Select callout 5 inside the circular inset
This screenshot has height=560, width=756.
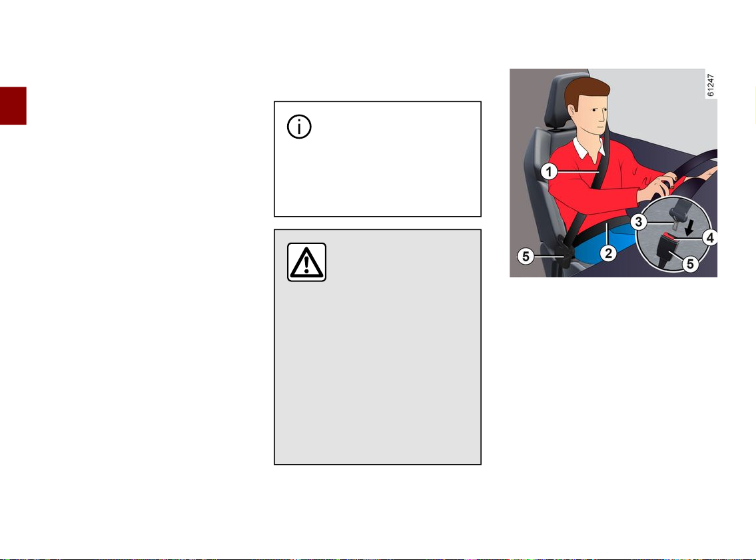(x=690, y=263)
